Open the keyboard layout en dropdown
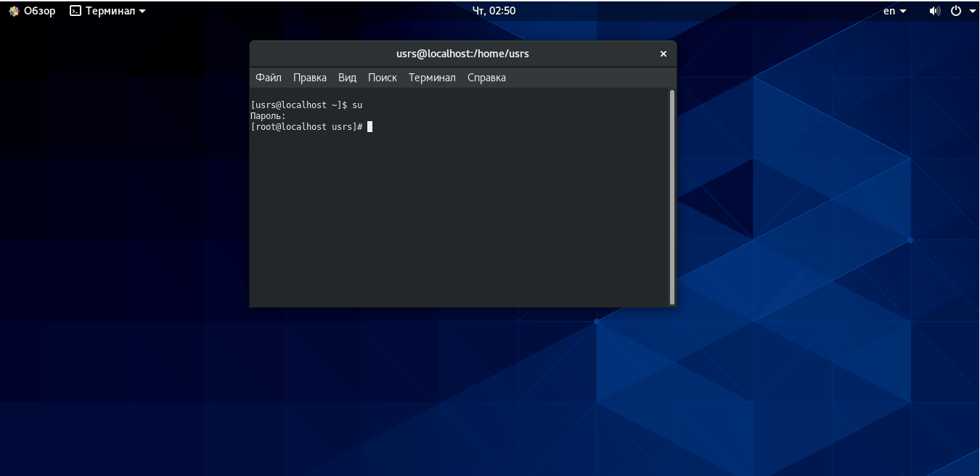980x476 pixels. pyautogui.click(x=893, y=10)
